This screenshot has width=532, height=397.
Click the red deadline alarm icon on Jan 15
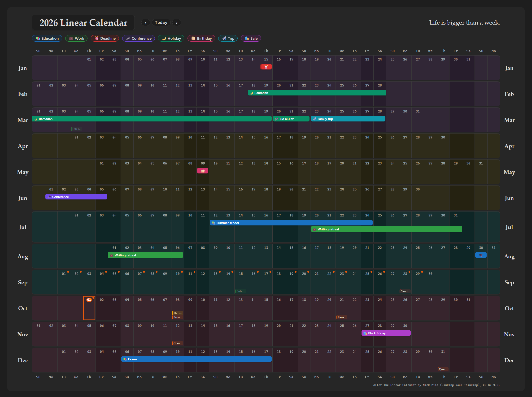click(266, 67)
